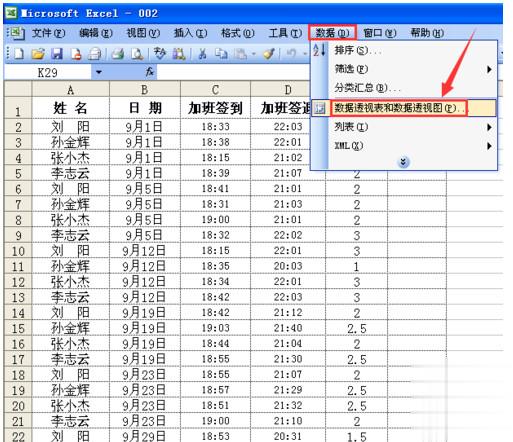Viewport: 513px width, 442px height.
Task: Click the Research books icon
Action: pyautogui.click(x=179, y=54)
